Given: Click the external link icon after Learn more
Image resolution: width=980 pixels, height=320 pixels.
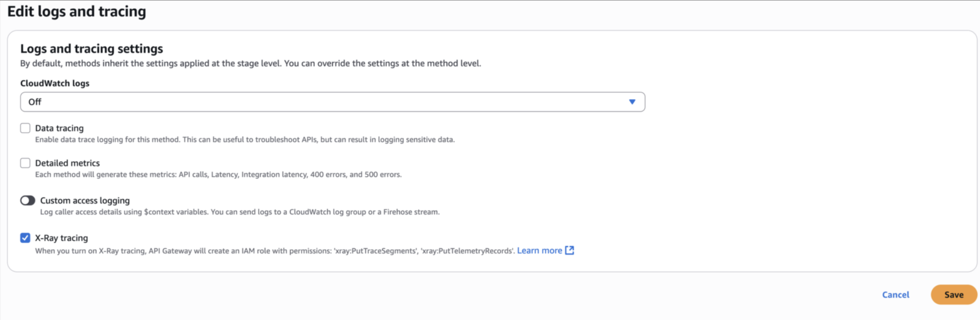Looking at the screenshot, I should click(570, 250).
